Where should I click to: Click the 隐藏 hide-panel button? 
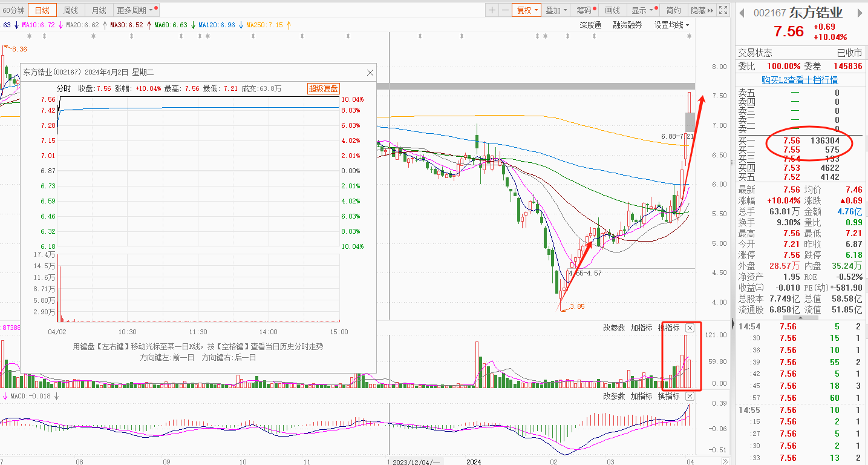702,10
